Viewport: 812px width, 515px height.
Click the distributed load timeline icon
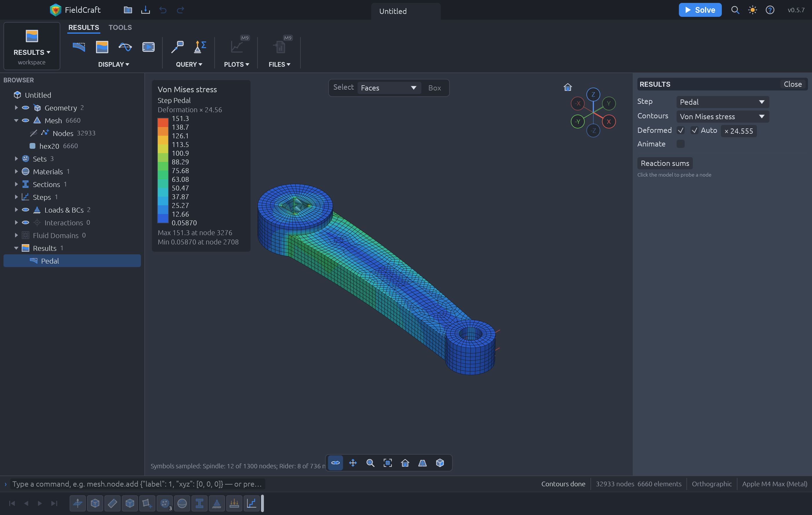[x=234, y=503]
